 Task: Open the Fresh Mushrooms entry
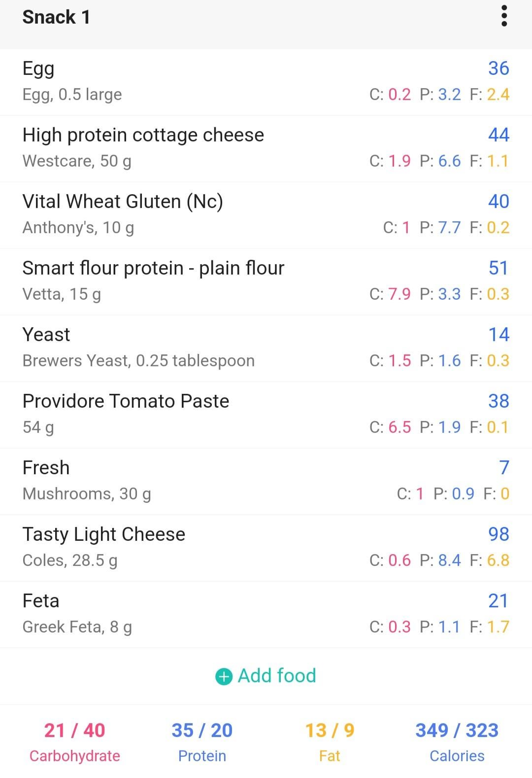(266, 481)
